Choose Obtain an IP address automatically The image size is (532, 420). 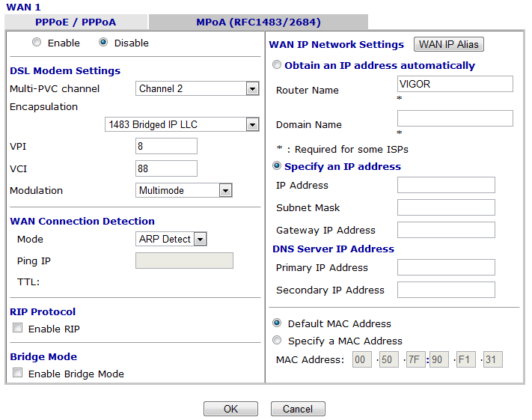[x=278, y=65]
